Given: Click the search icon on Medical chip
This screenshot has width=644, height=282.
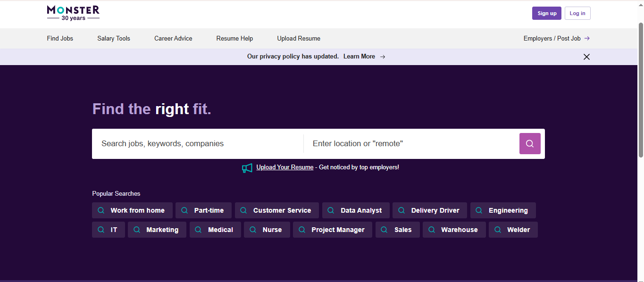Looking at the screenshot, I should tap(199, 230).
